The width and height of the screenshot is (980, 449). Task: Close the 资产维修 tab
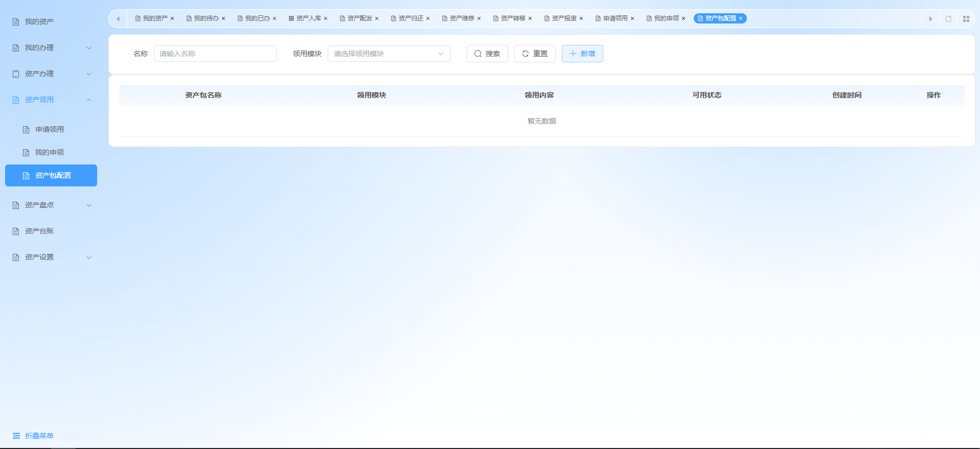479,19
